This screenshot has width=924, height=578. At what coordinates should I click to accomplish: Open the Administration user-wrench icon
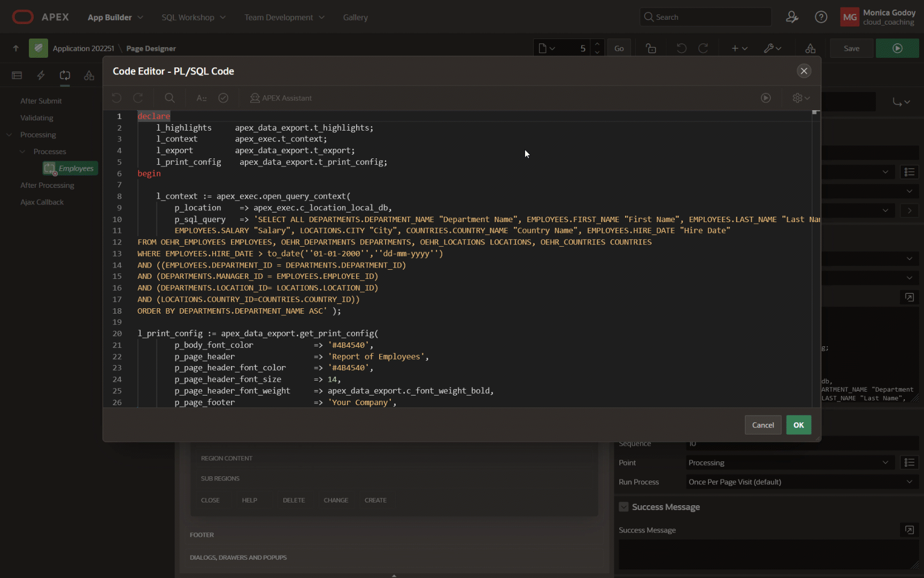pos(792,17)
